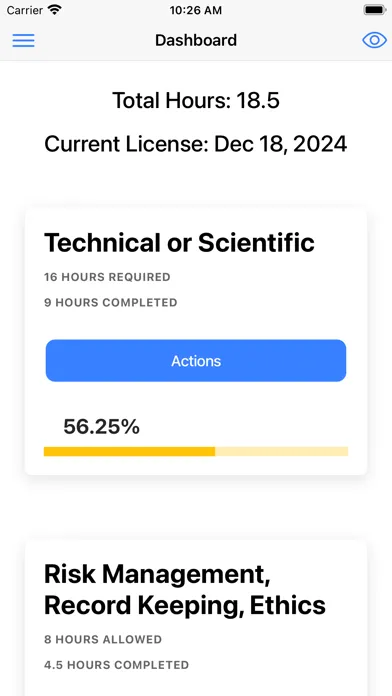This screenshot has width=392, height=696.
Task: Select the Dashboard title in navigation bar
Action: click(196, 40)
